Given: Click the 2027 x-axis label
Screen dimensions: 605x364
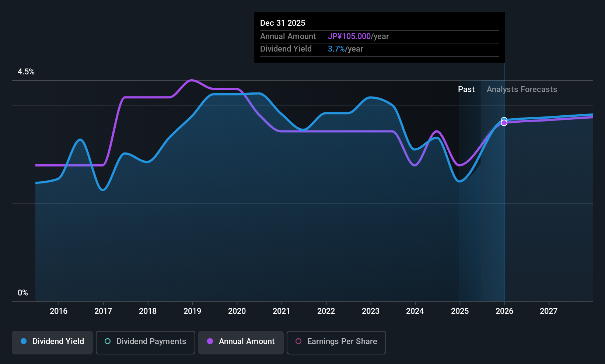Looking at the screenshot, I should pyautogui.click(x=549, y=311).
